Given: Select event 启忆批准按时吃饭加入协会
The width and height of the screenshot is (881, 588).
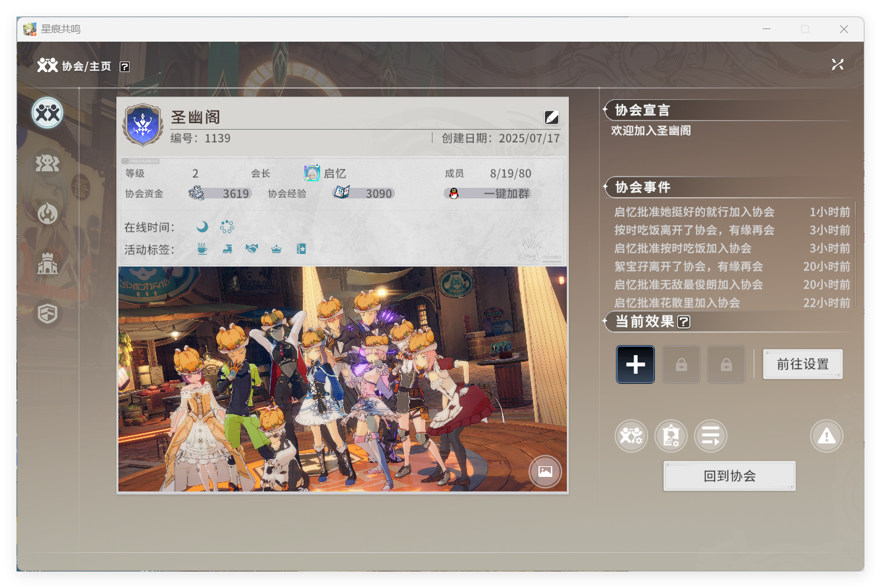Looking at the screenshot, I should [x=732, y=248].
